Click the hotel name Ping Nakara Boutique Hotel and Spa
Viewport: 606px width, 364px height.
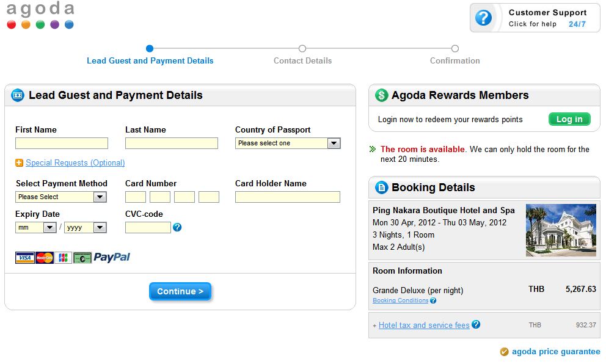coord(444,210)
